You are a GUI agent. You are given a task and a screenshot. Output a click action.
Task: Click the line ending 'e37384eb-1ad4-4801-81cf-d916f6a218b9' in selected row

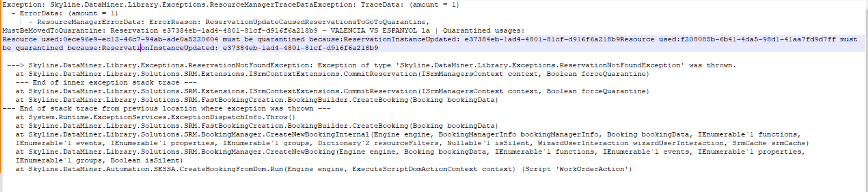coord(190,48)
